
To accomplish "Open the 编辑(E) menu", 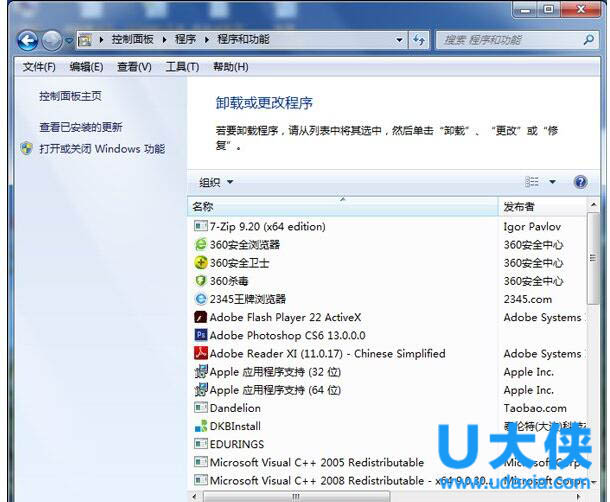I will 86,67.
